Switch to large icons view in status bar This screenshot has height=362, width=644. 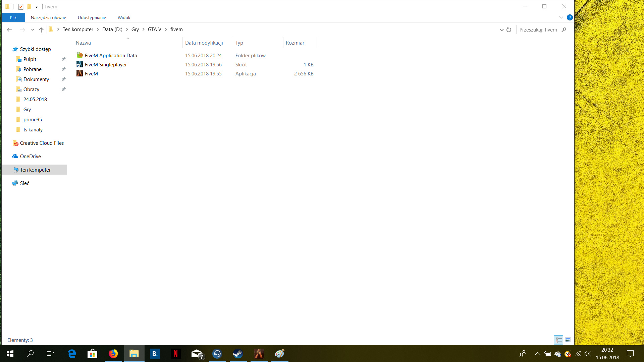(x=568, y=340)
